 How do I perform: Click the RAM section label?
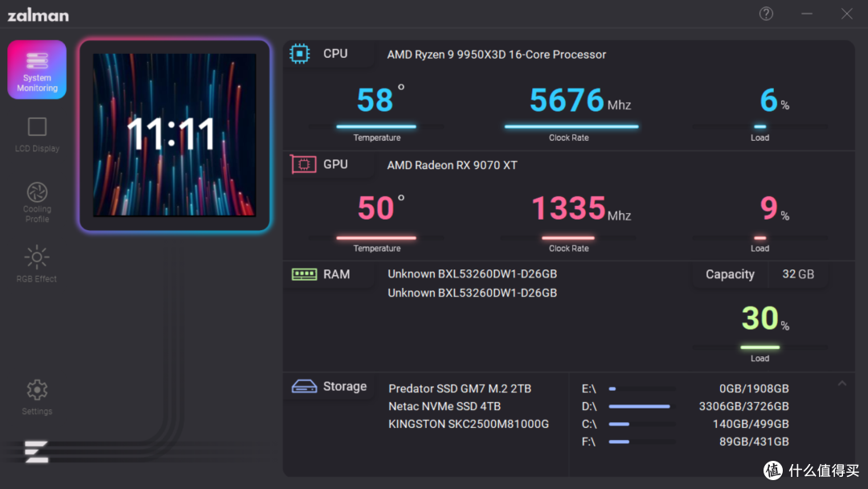337,275
